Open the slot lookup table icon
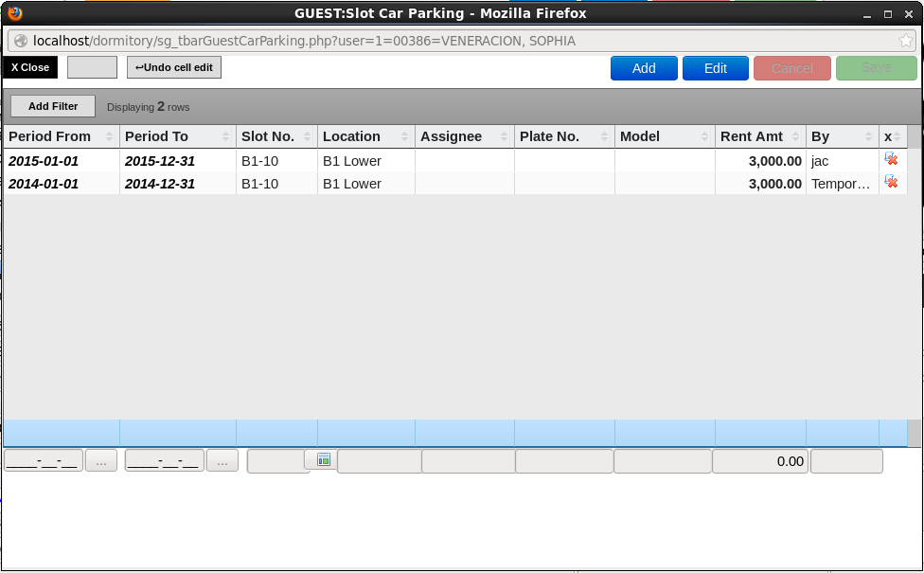The width and height of the screenshot is (924, 573). tap(324, 459)
